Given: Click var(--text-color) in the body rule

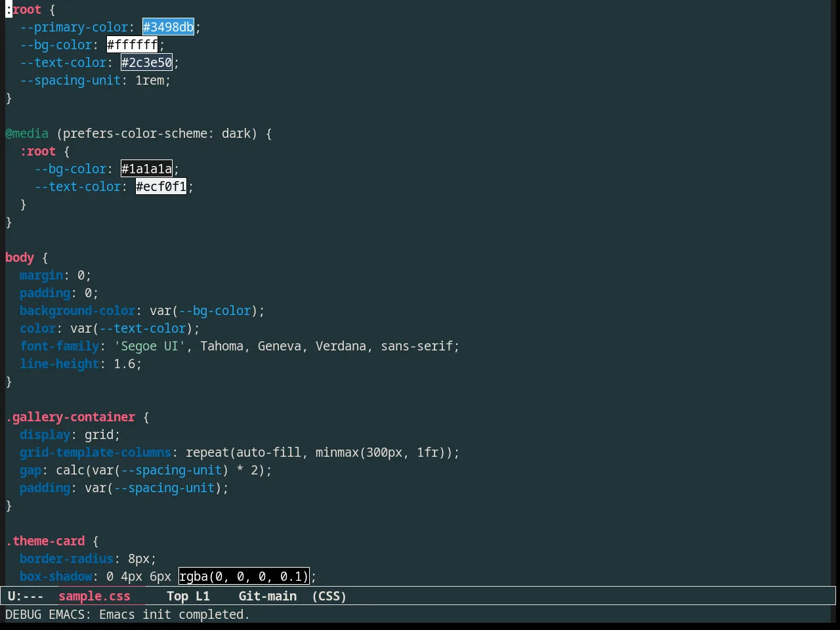Looking at the screenshot, I should [132, 328].
